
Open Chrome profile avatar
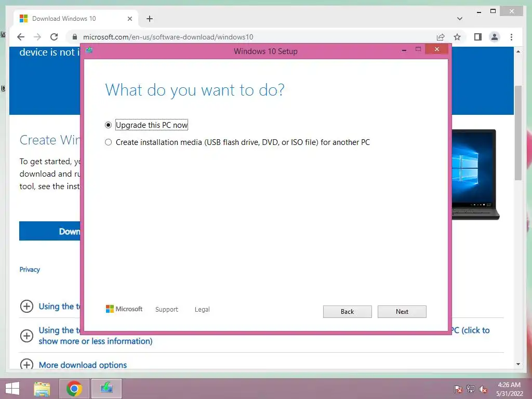point(495,37)
